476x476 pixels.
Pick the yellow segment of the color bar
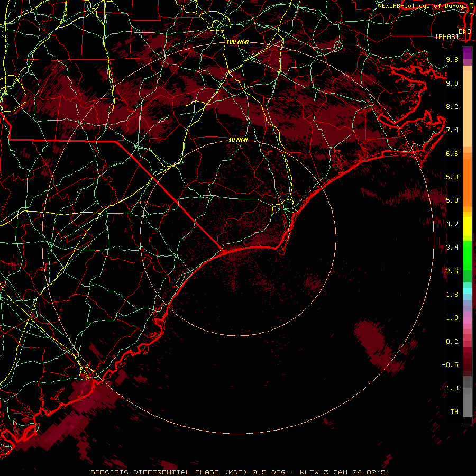pos(467,226)
